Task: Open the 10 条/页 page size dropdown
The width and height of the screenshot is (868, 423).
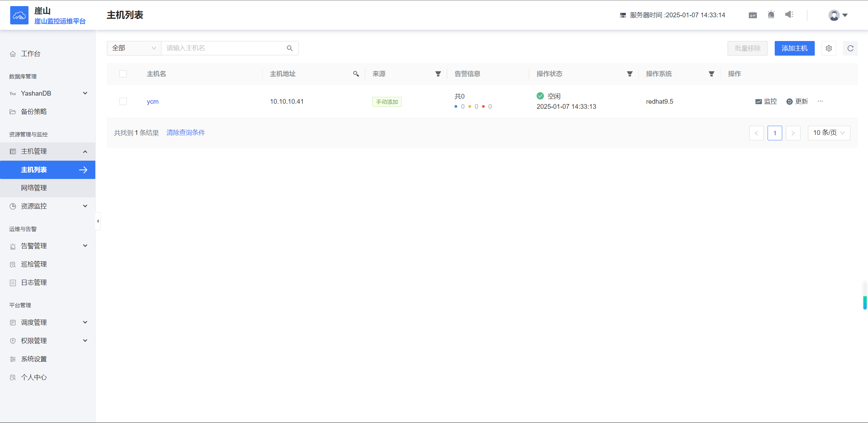Action: coord(829,133)
